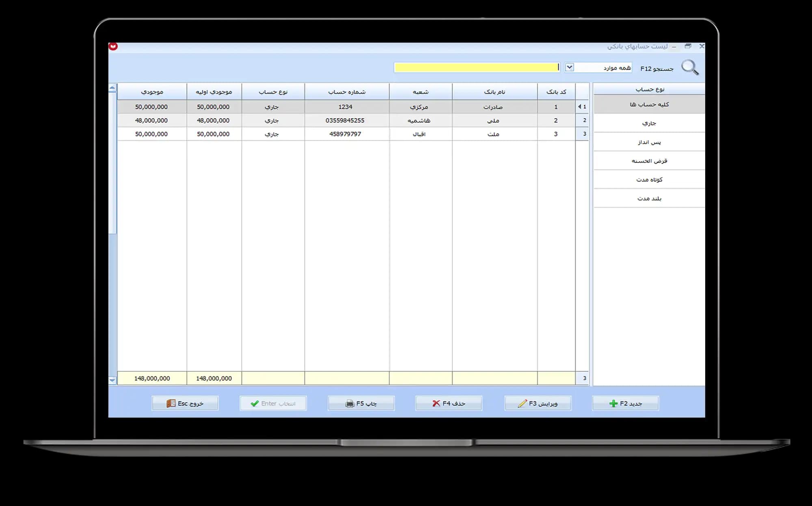
Task: Click the vertical scrollbar thumb
Action: tap(112, 163)
